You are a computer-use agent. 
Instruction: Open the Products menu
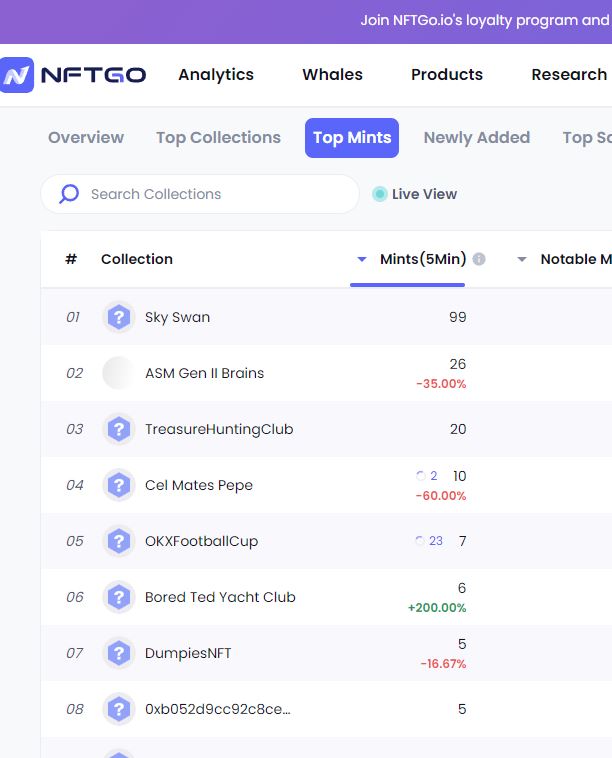pyautogui.click(x=447, y=74)
